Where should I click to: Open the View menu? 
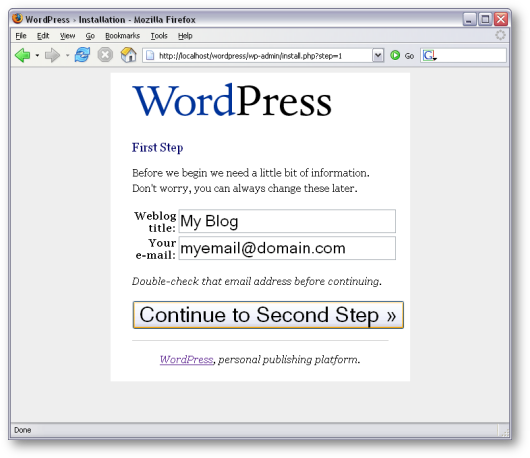[x=67, y=36]
